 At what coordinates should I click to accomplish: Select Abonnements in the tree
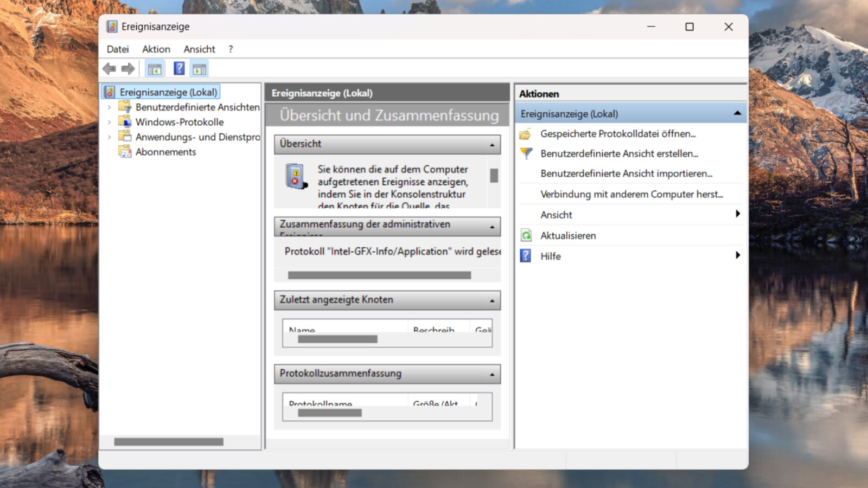pyautogui.click(x=165, y=152)
